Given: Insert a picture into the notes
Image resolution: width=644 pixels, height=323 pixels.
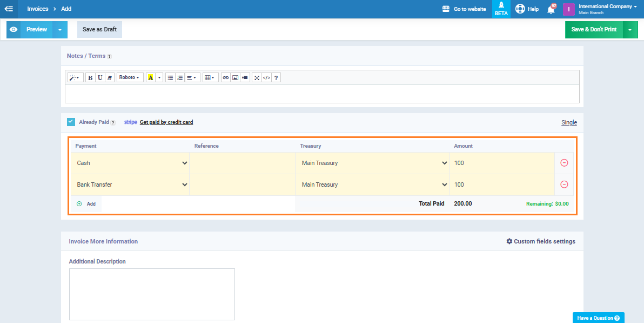Looking at the screenshot, I should (x=235, y=78).
